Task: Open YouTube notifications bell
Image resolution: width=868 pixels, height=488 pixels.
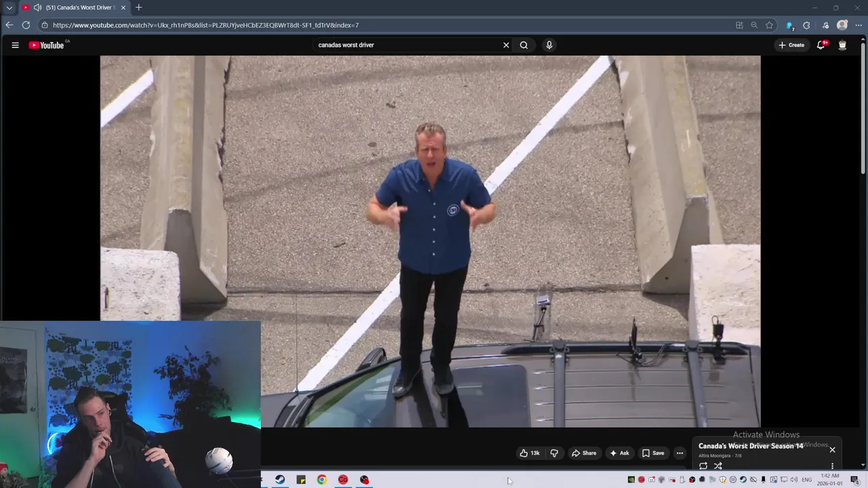Action: pos(821,45)
